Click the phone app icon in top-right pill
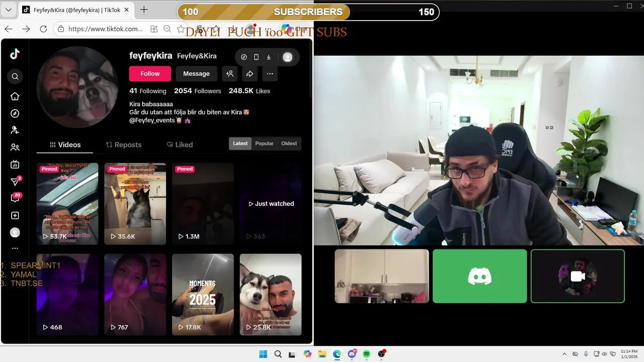 coord(256,57)
